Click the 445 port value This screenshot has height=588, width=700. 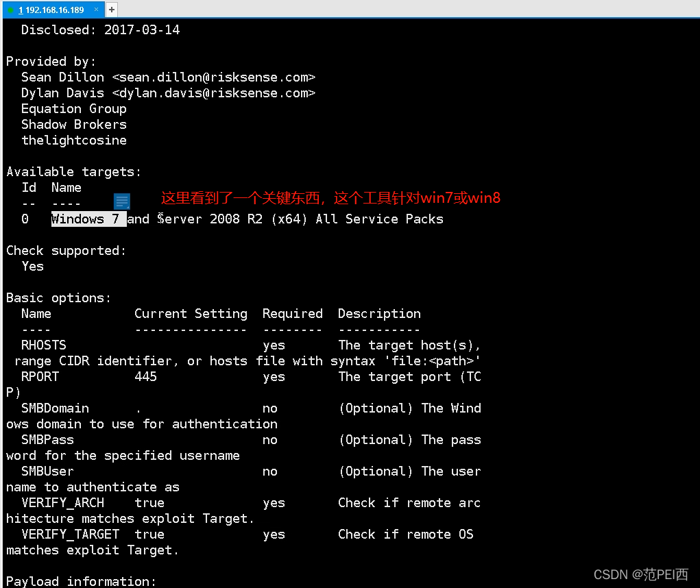pos(145,376)
